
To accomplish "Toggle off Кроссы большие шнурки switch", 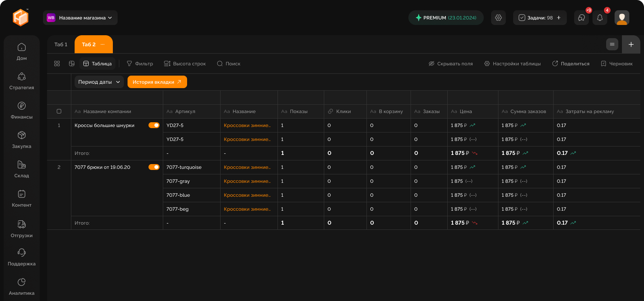I will (154, 125).
